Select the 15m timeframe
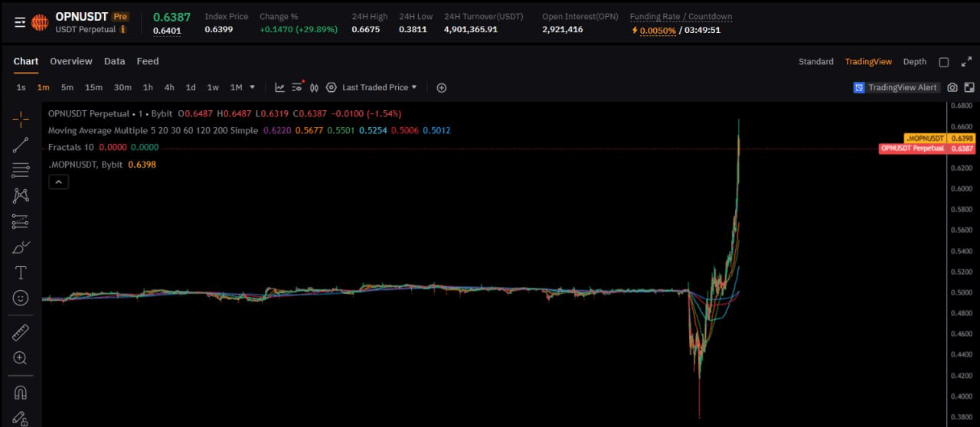 point(93,87)
